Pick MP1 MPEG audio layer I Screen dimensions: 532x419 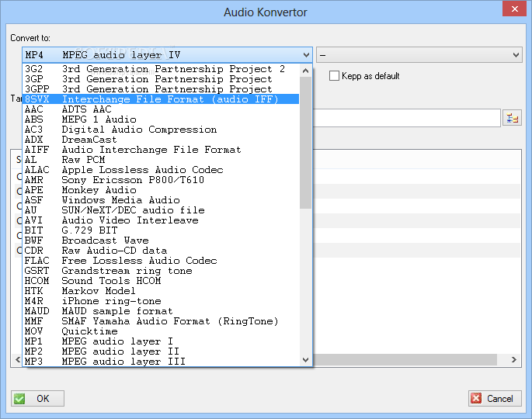161,341
